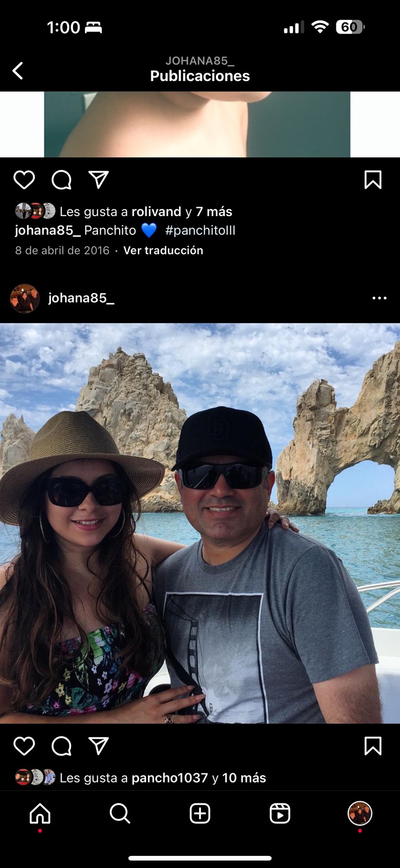
Task: View the '7 más' likes list
Action: pos(214,212)
